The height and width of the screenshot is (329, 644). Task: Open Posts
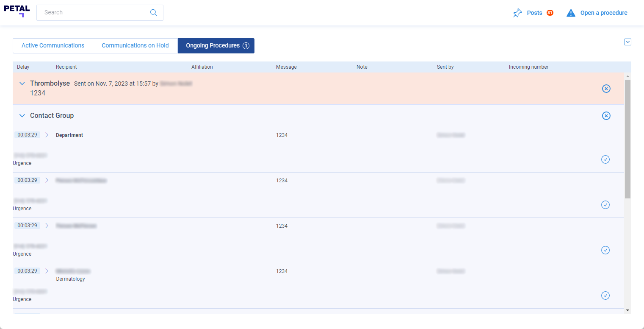click(534, 13)
